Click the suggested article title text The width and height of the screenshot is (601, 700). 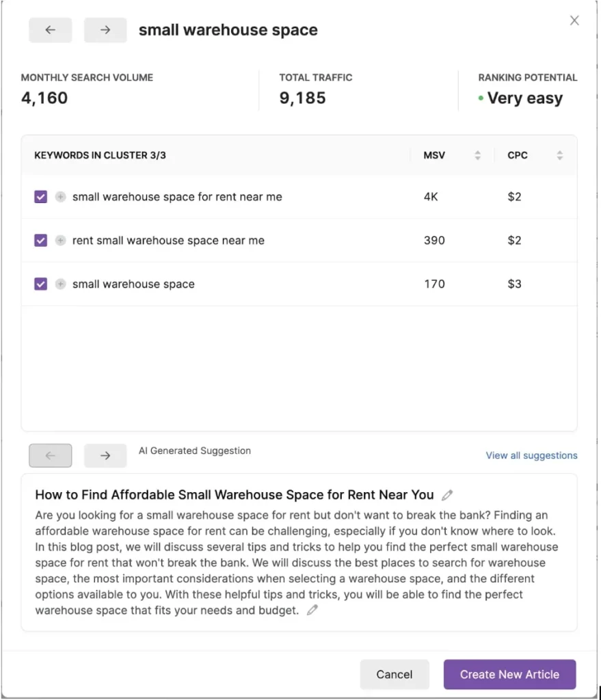(x=235, y=495)
